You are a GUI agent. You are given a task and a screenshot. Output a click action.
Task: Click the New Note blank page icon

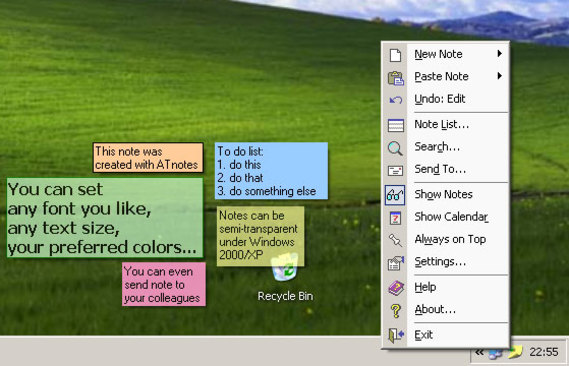(395, 55)
